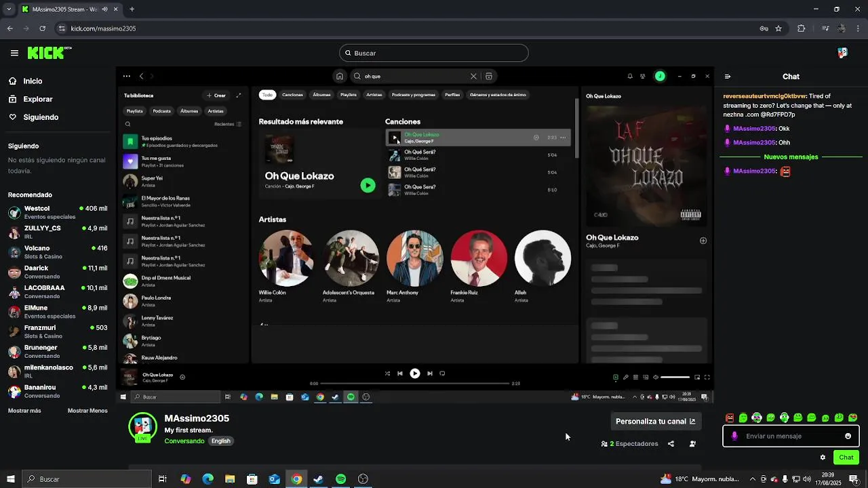868x488 pixels.
Task: Add the Oh Que Lokazo song row to library
Action: point(536,138)
